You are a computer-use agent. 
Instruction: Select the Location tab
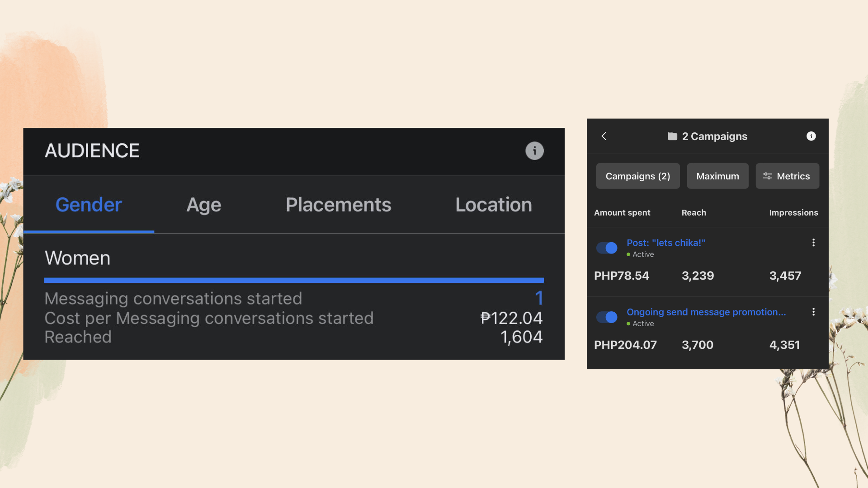click(x=493, y=205)
